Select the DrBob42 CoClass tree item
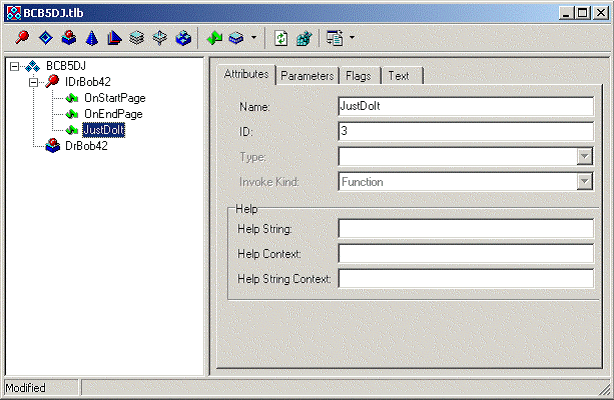Viewport: 614px width, 400px height. tap(86, 146)
